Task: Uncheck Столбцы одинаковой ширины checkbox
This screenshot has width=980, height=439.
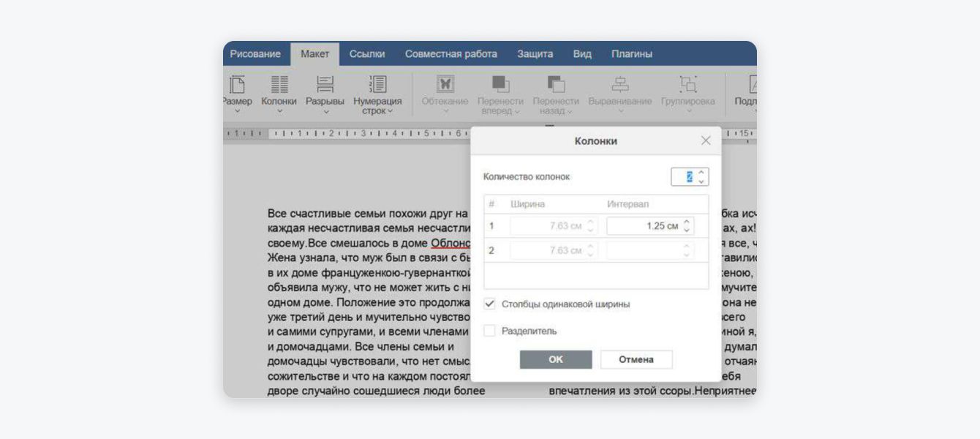Action: pyautogui.click(x=490, y=304)
